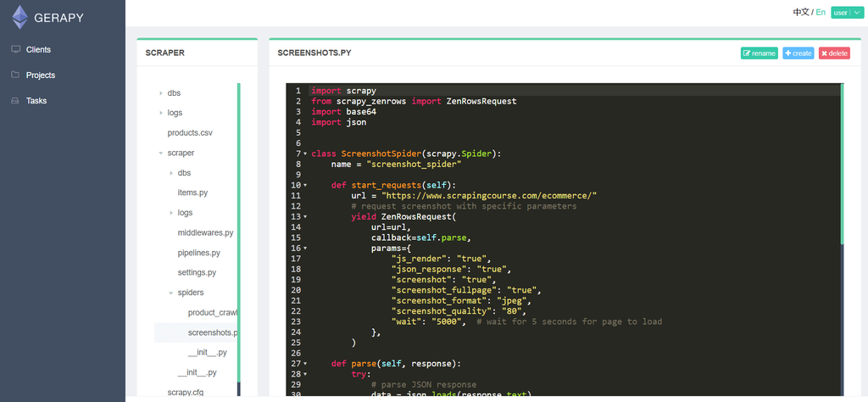Click the create button
868x402 pixels.
[x=798, y=53]
